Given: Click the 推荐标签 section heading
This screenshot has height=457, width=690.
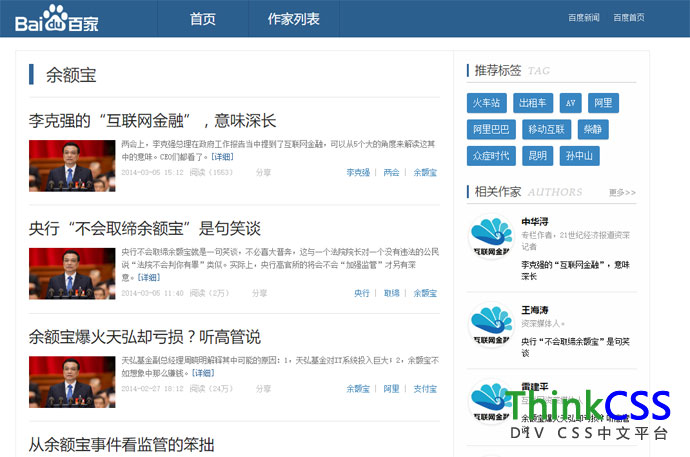Looking at the screenshot, I should coord(498,70).
